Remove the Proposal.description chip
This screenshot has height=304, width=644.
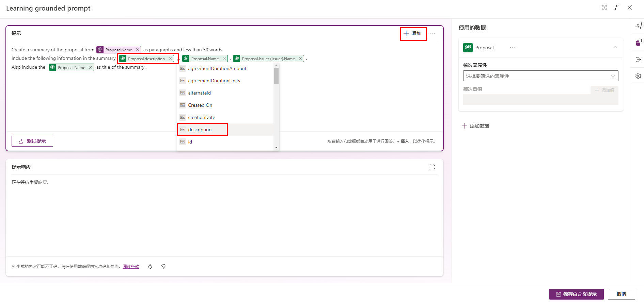(x=170, y=58)
